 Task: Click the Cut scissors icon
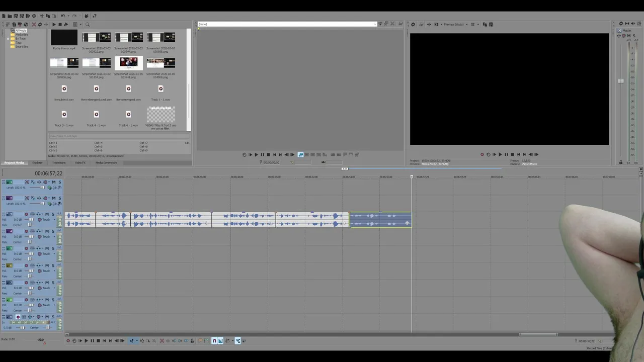[42, 16]
